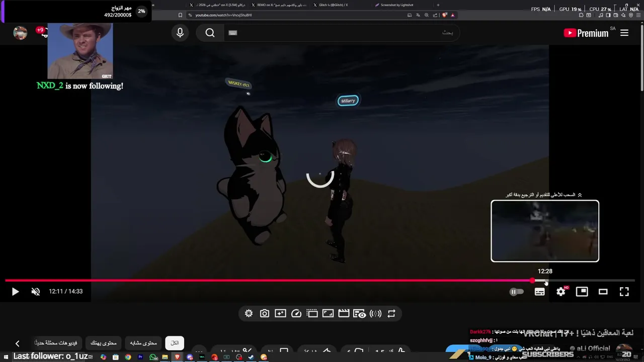Start voice search with the microphone
The image size is (644, 362).
[x=180, y=33]
